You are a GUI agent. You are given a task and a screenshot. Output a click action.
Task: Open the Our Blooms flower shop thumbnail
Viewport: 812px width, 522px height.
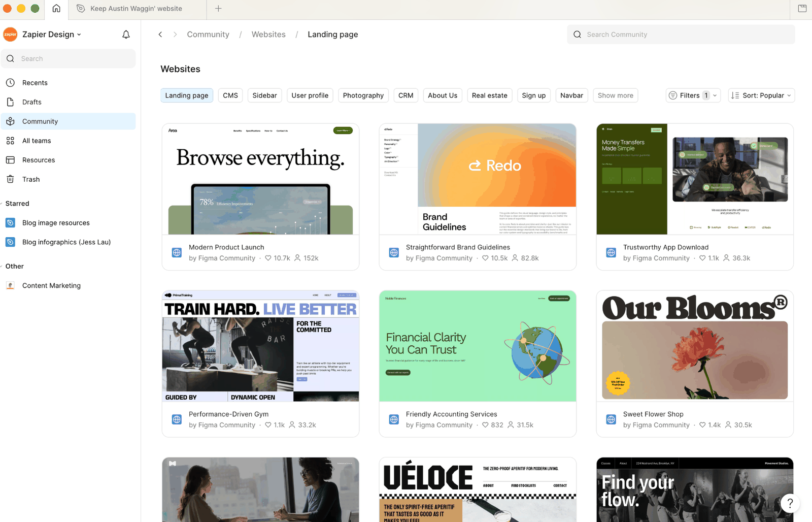(x=695, y=346)
